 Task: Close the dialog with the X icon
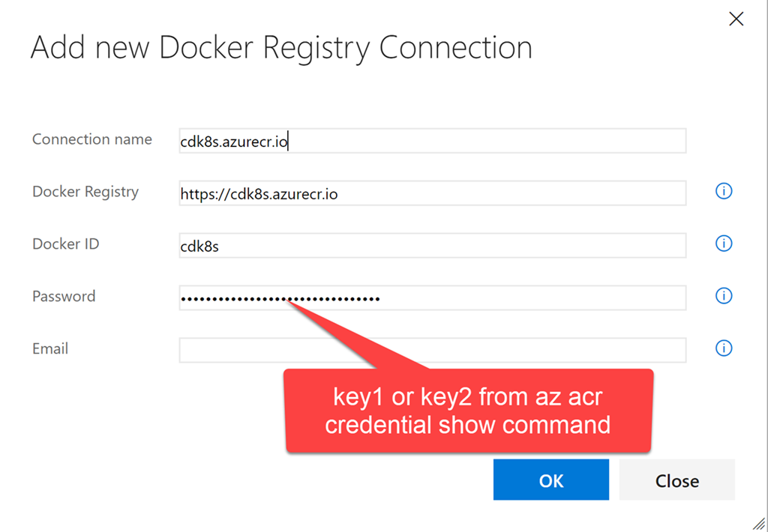coord(736,19)
